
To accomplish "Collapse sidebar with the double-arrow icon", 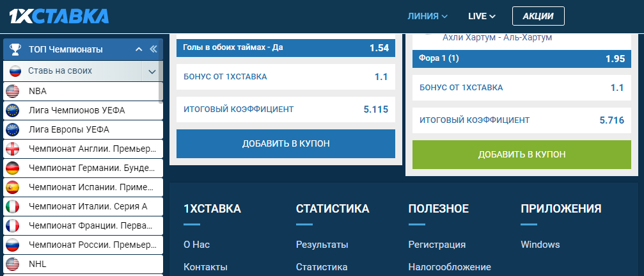I will tap(153, 49).
